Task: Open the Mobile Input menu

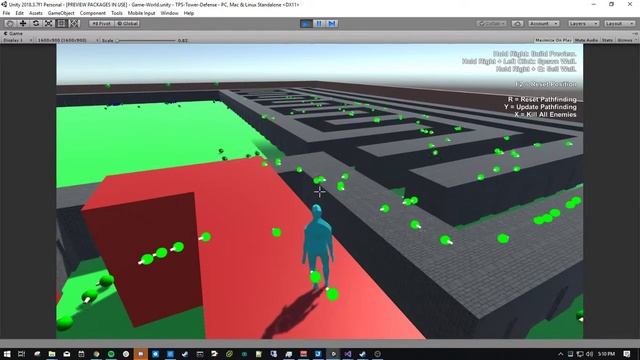Action: click(x=142, y=13)
